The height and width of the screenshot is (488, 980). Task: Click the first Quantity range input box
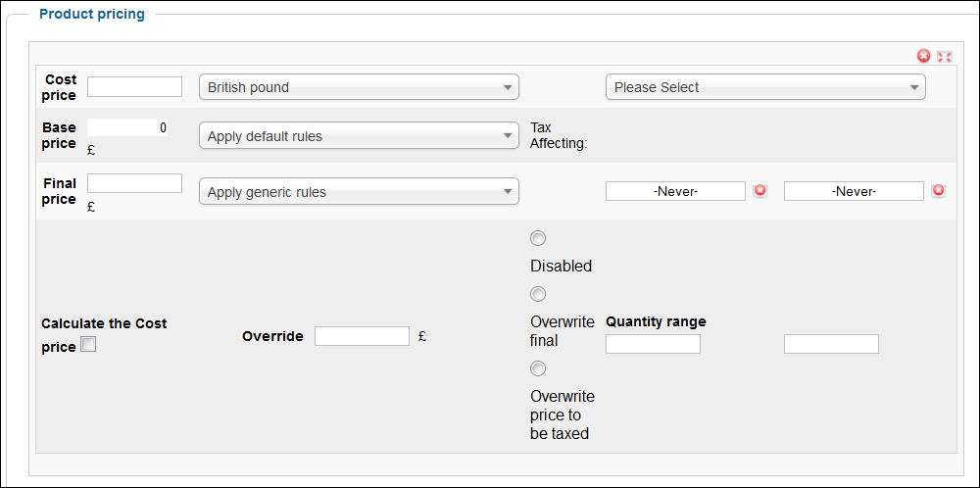point(653,344)
